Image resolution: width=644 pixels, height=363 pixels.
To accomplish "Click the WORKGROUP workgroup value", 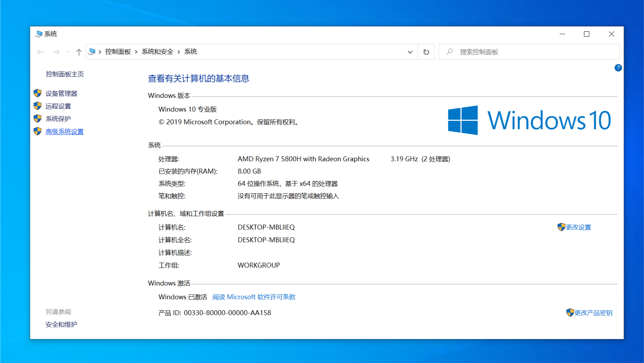I will coord(259,265).
